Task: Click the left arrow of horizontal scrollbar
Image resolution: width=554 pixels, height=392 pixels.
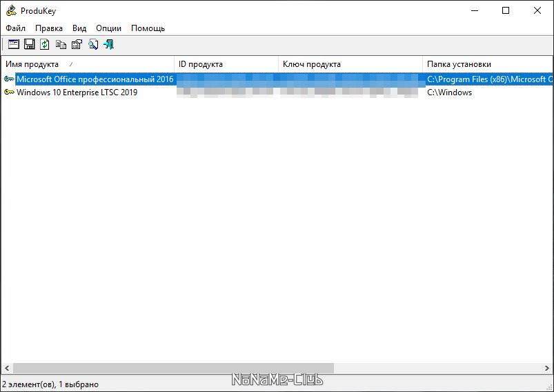Action: (7, 368)
